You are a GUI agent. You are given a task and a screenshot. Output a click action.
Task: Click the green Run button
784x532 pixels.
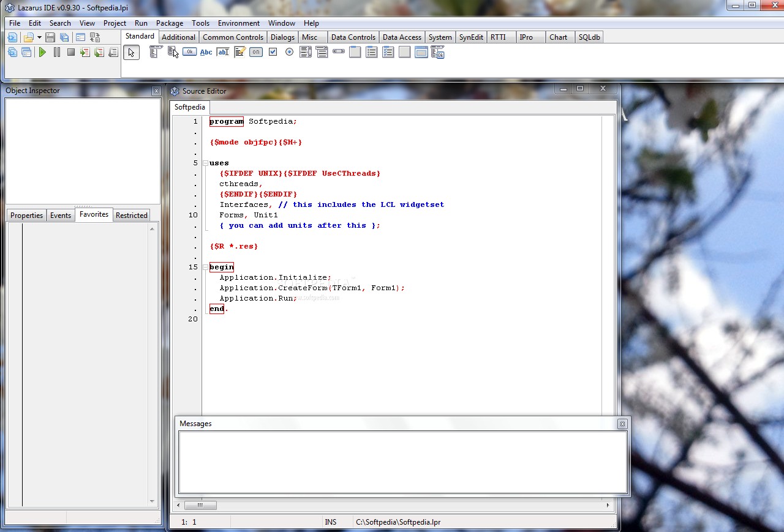[42, 52]
